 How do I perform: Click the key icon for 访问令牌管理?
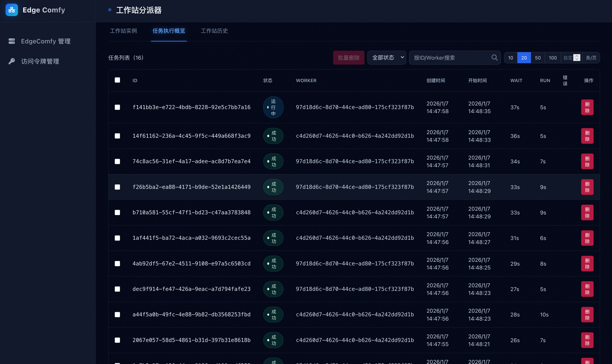tap(12, 61)
